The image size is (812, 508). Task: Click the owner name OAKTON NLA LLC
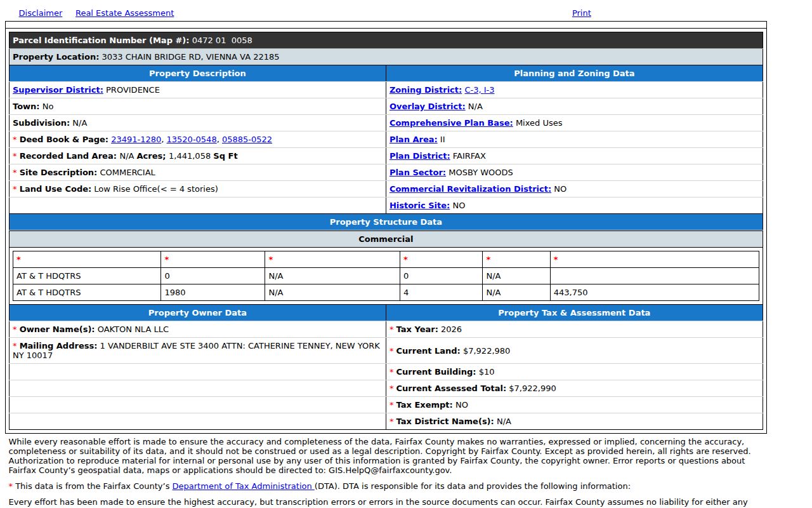(133, 329)
